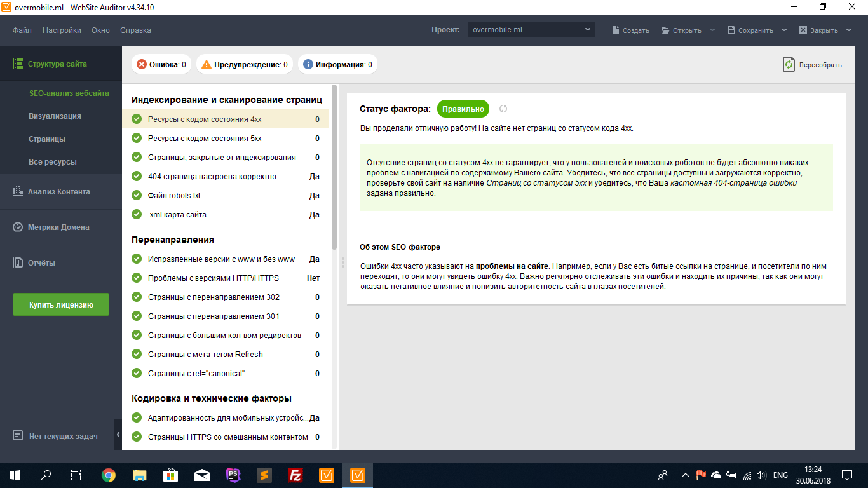Open Метрики Домена section
The width and height of the screenshot is (868, 488).
click(58, 227)
